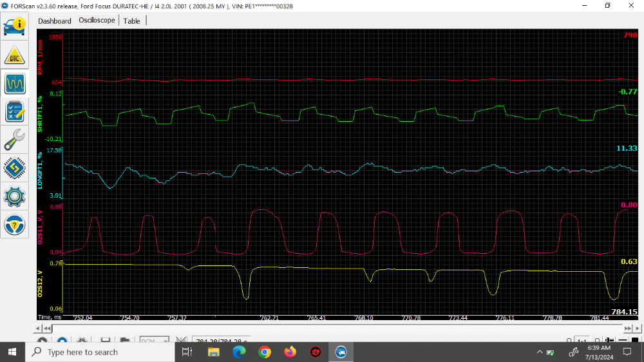Image resolution: width=644 pixels, height=362 pixels.
Task: Open the Vehicle information section
Action: tap(15, 26)
